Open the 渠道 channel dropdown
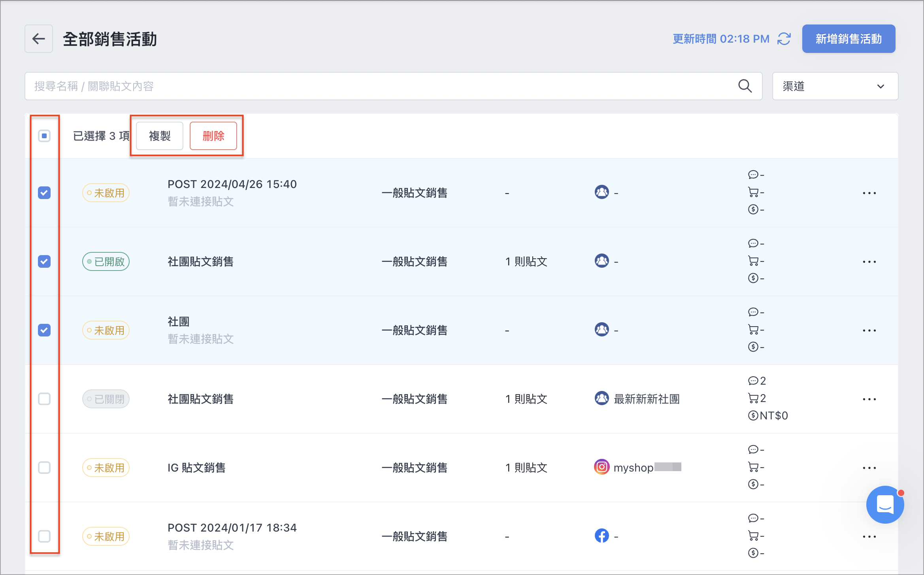The image size is (924, 575). pos(835,86)
